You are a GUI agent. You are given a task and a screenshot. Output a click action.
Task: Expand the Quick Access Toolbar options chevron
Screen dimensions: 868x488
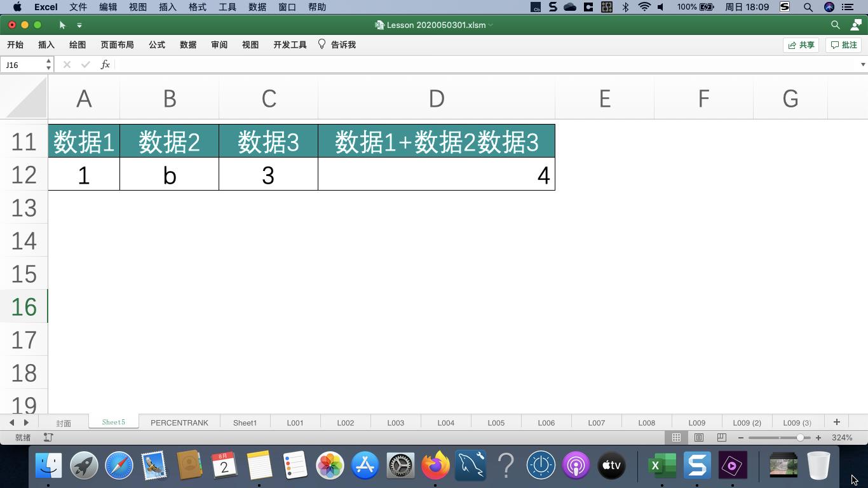[79, 25]
